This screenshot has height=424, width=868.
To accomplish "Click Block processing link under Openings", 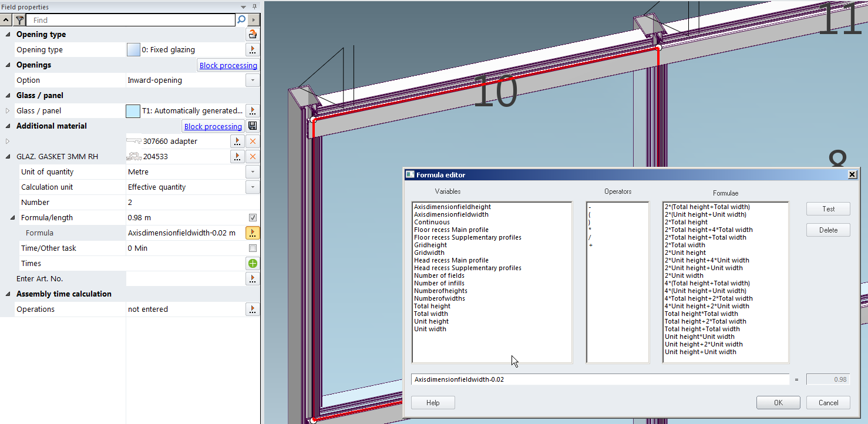I will [x=228, y=65].
